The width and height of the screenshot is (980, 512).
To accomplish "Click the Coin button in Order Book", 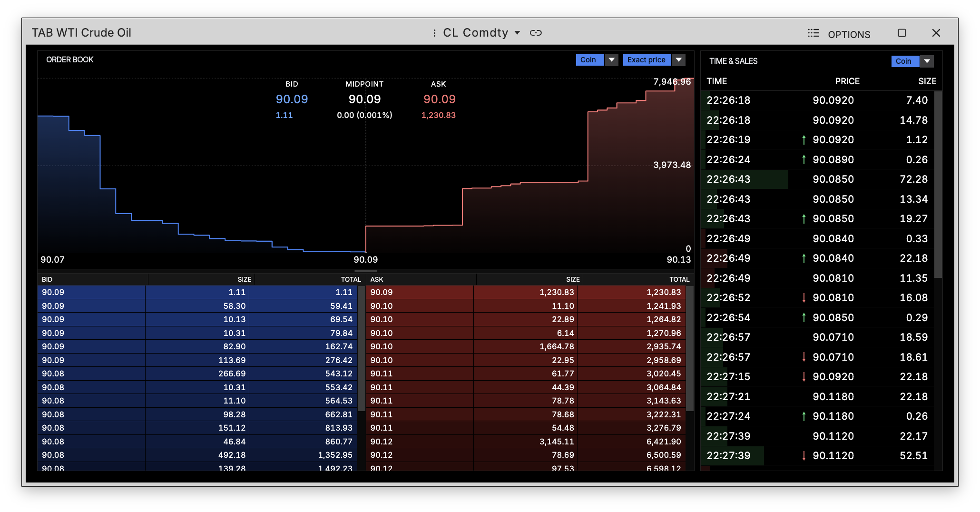I will coord(590,60).
